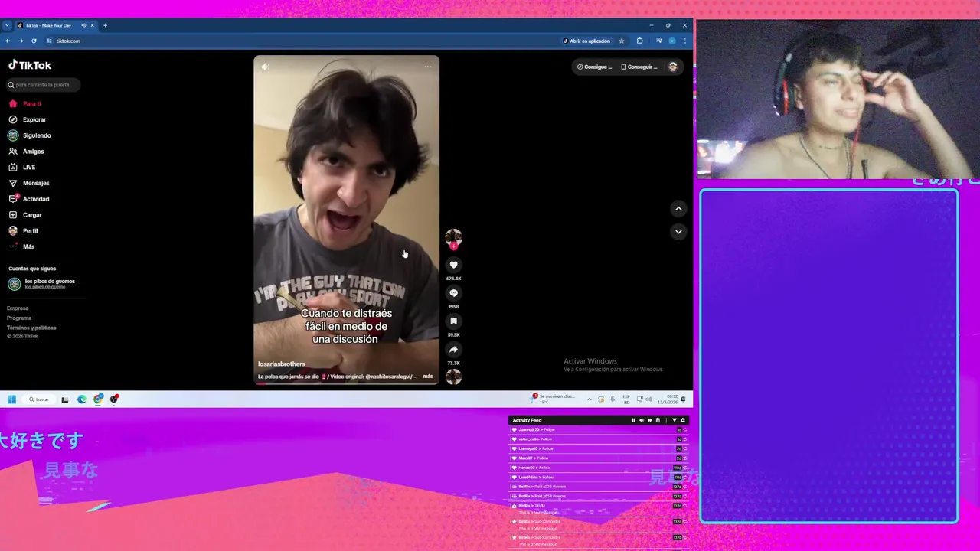
Task: Expand the Más menu in sidebar
Action: click(x=22, y=247)
